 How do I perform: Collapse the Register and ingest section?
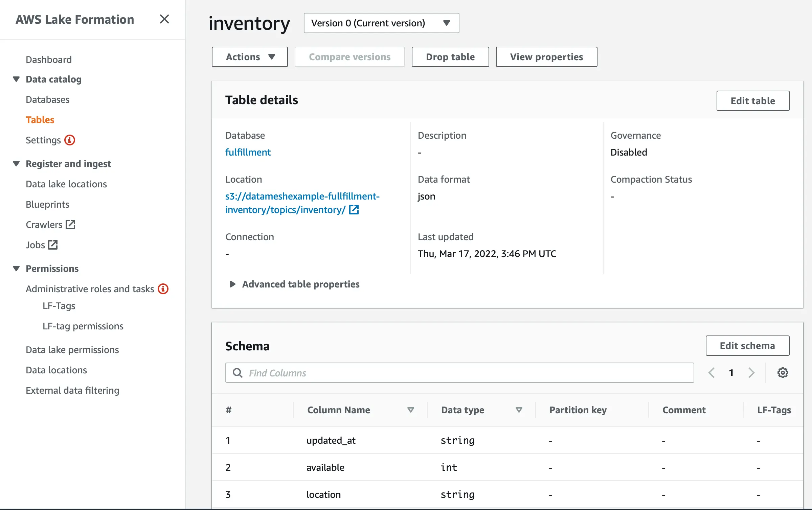coord(16,164)
